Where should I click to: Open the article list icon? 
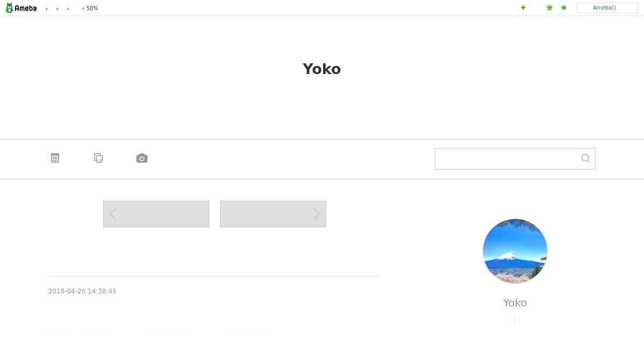55,158
